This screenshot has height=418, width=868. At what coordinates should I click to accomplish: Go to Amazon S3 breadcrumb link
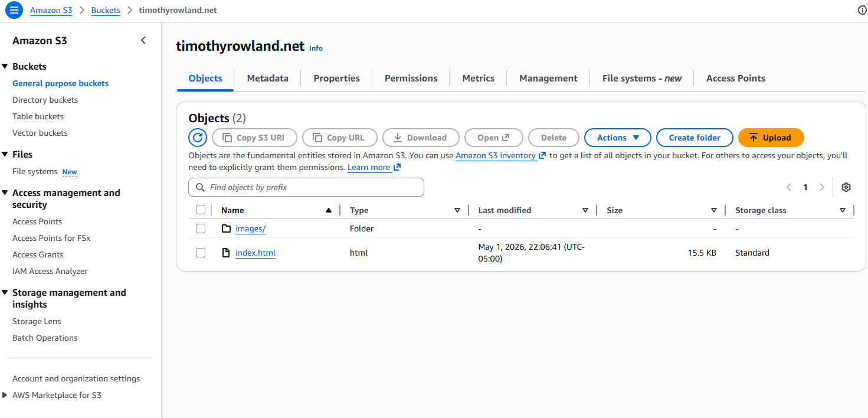coord(51,10)
